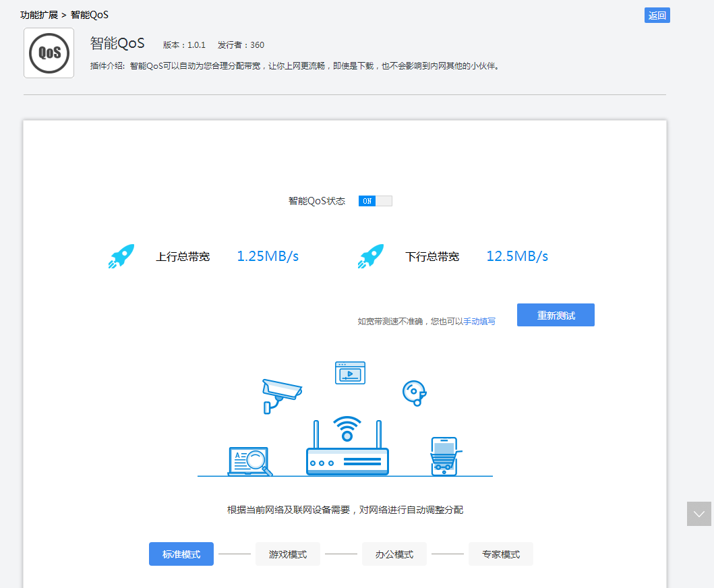
Task: Open the 手动填写 link
Action: (x=479, y=321)
